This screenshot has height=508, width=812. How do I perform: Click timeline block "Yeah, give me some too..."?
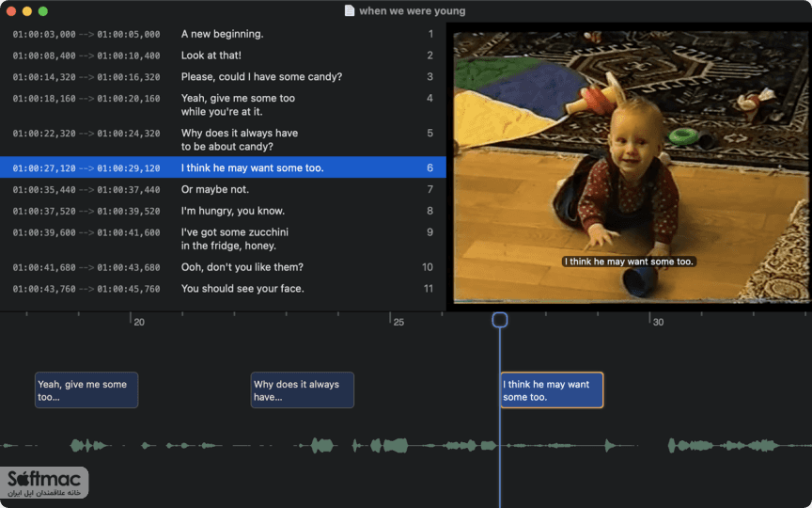(x=86, y=389)
